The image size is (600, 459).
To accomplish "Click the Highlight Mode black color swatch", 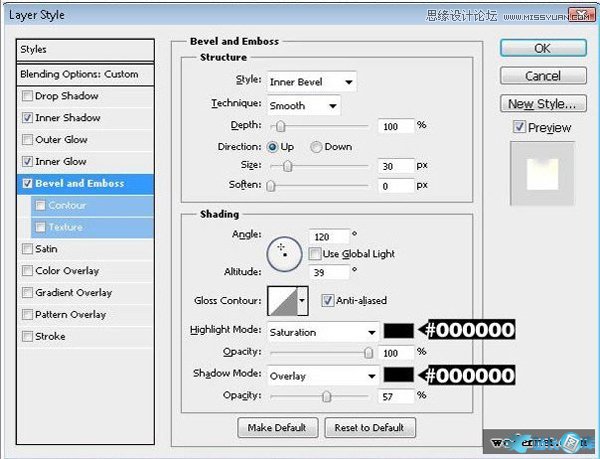I will click(397, 331).
